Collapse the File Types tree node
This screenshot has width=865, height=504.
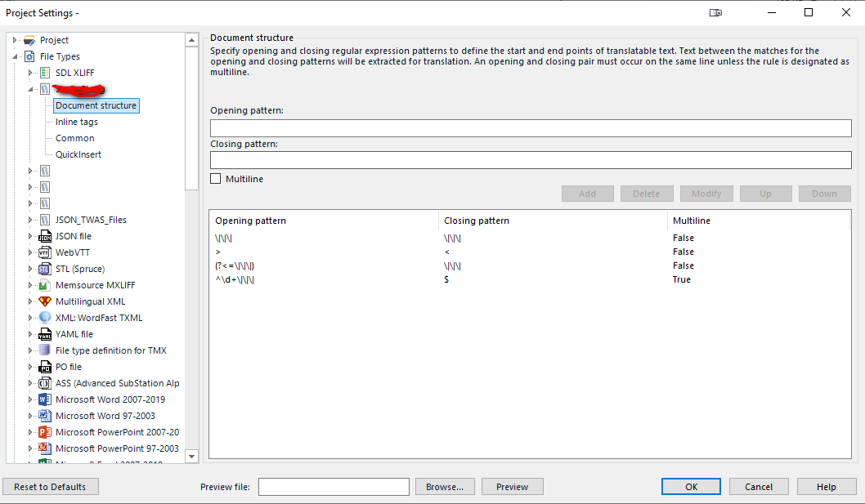click(15, 56)
